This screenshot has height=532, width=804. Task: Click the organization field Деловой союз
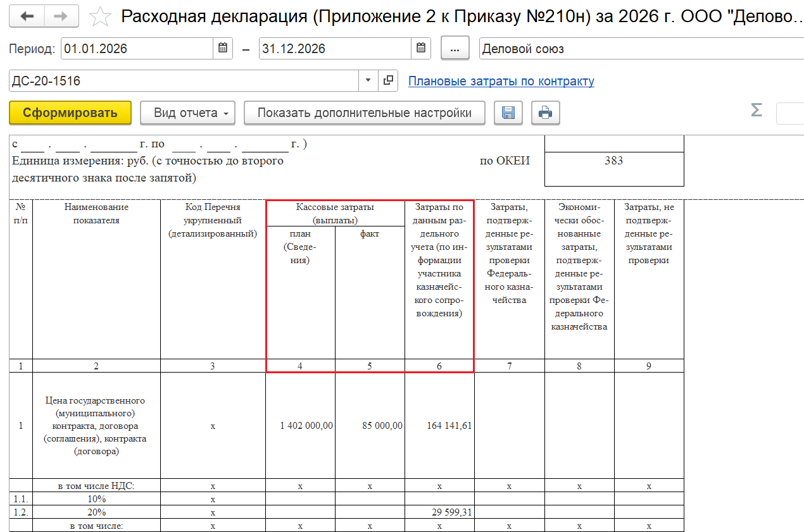pyautogui.click(x=641, y=49)
